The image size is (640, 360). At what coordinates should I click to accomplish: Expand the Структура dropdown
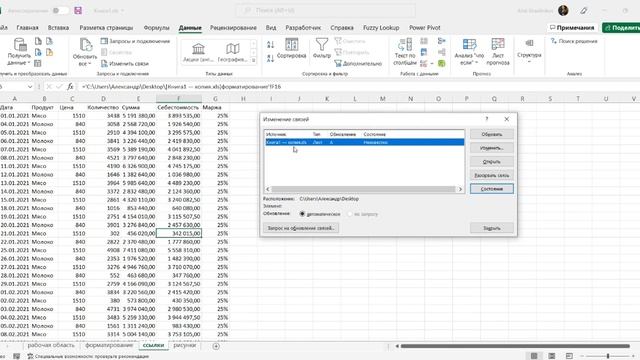[x=529, y=51]
